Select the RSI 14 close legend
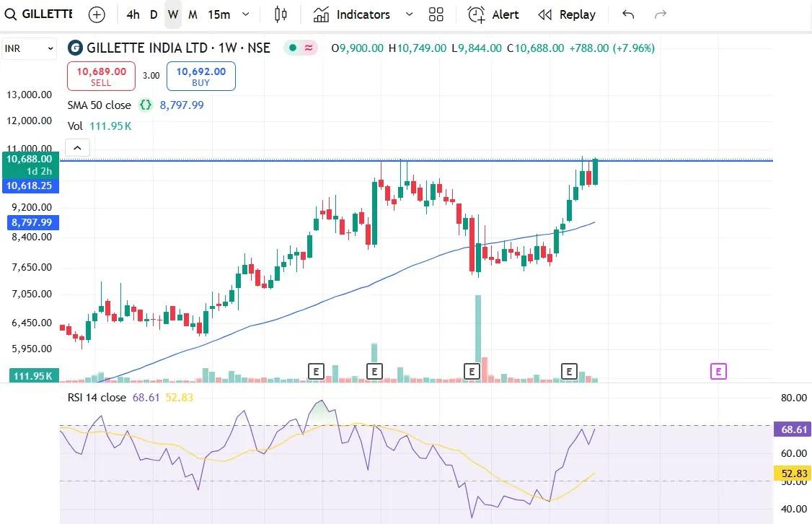 pos(97,398)
